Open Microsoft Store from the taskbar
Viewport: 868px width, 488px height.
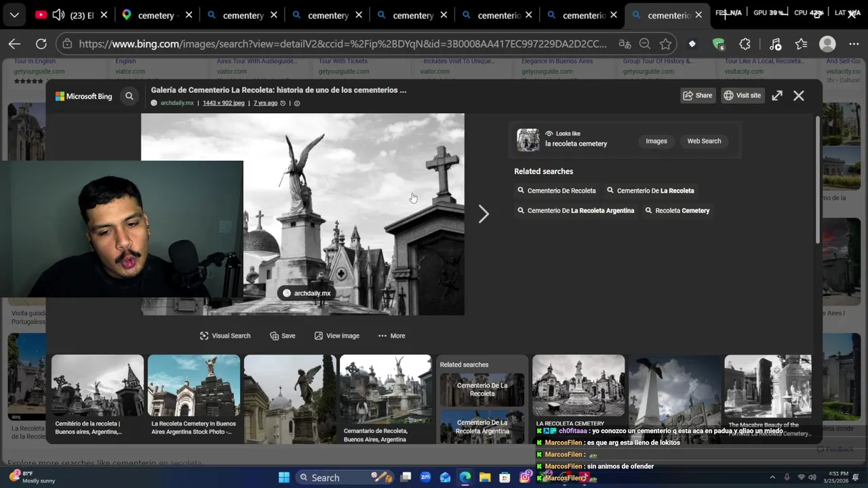tap(505, 478)
